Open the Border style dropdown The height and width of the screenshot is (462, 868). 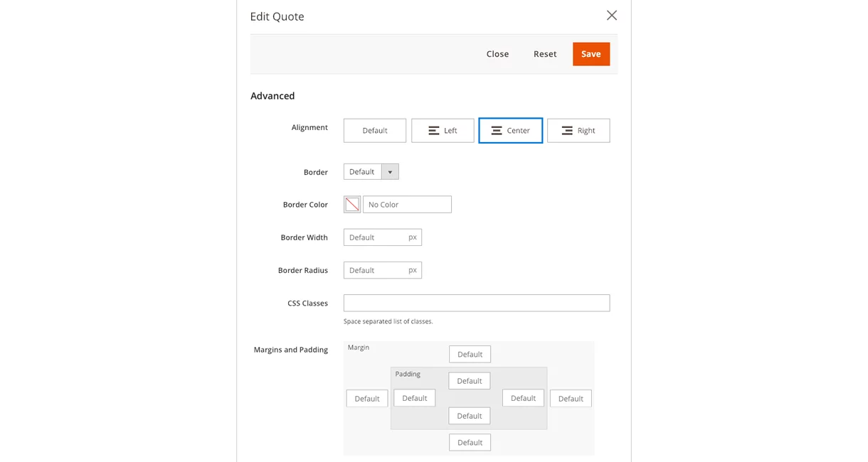[371, 172]
